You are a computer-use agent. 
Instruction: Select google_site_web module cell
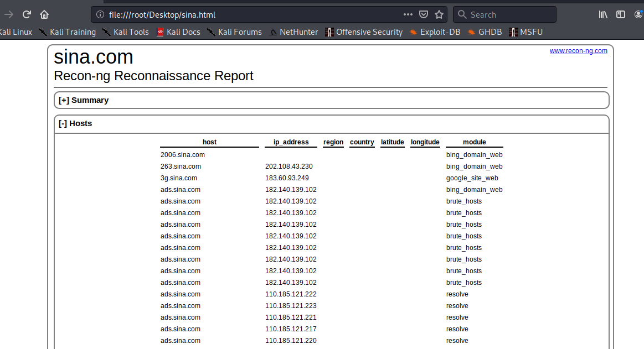pyautogui.click(x=472, y=178)
